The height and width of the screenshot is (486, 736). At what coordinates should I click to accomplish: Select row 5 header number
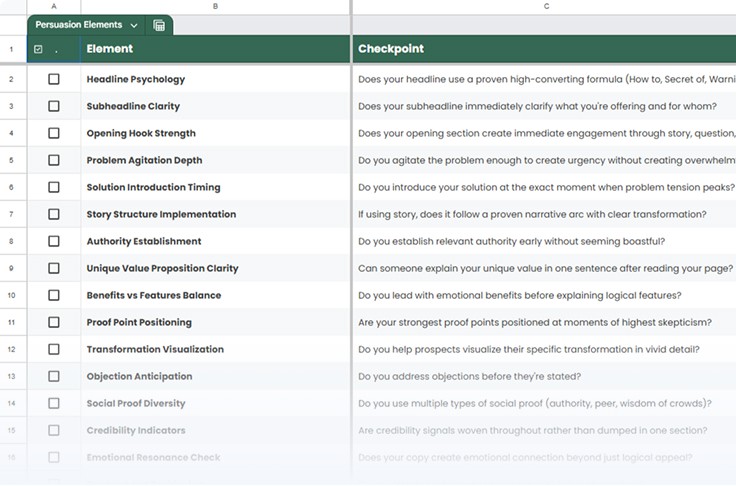[12, 160]
